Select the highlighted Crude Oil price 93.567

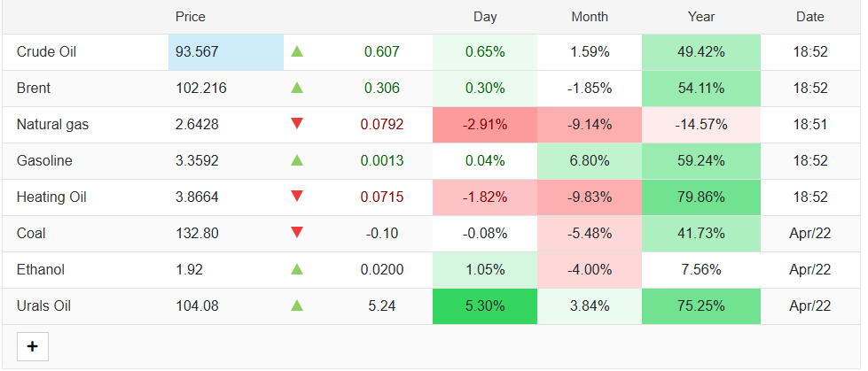click(x=196, y=52)
